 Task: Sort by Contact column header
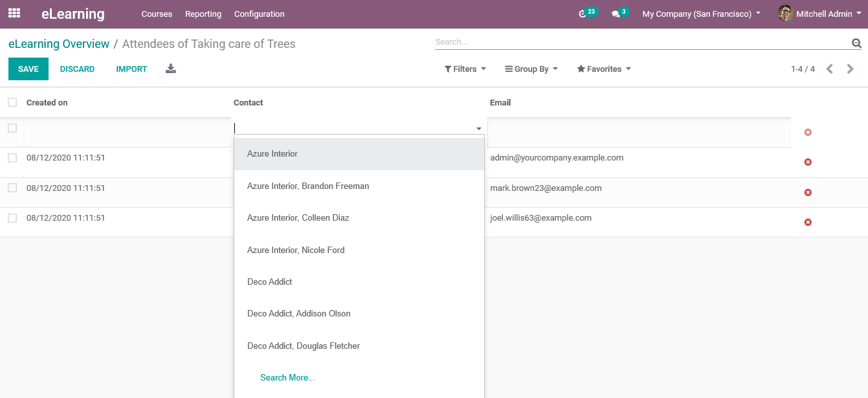point(248,102)
